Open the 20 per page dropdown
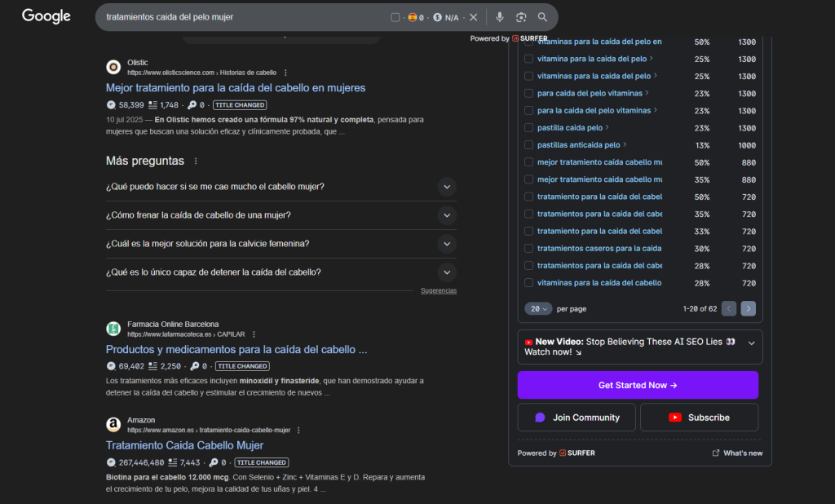 (x=539, y=309)
